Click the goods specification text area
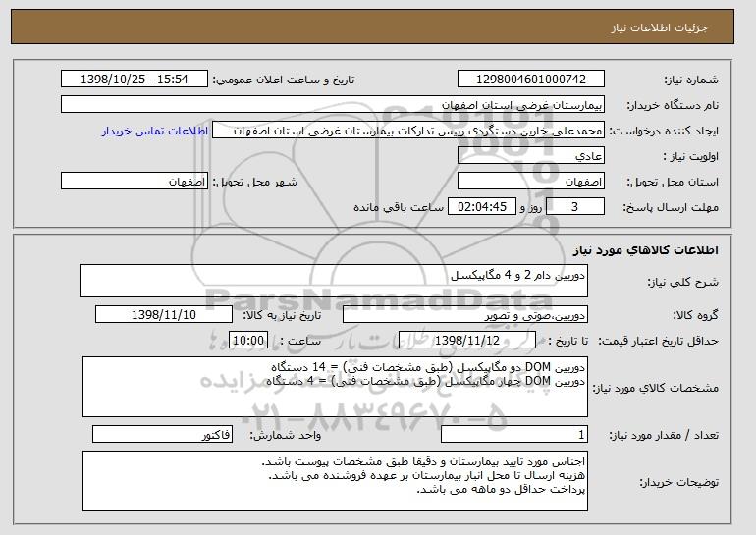This screenshot has width=756, height=535. pos(335,387)
